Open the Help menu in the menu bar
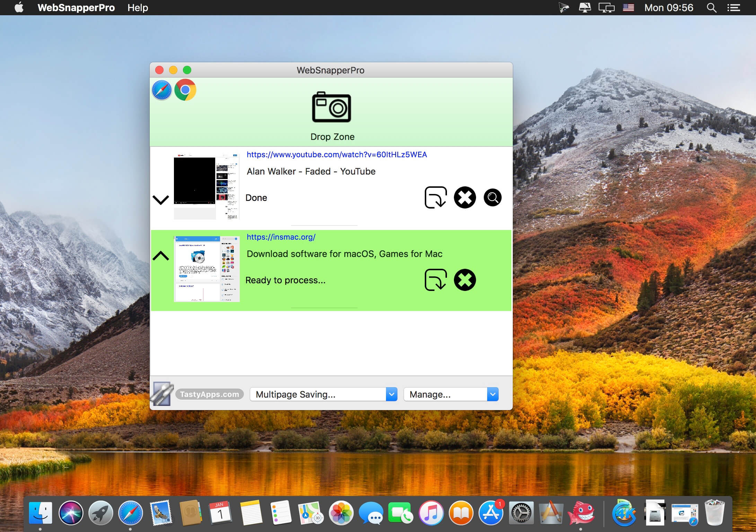This screenshot has width=756, height=532. point(138,8)
